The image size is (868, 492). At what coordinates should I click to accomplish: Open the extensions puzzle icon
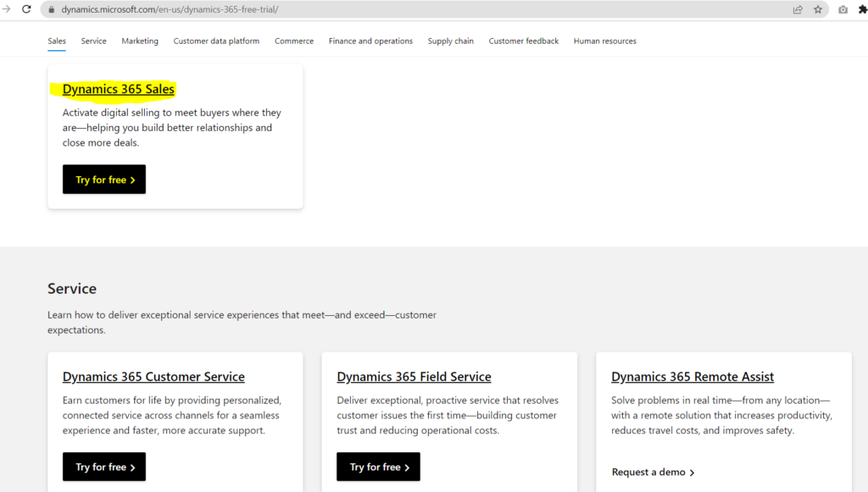click(x=862, y=9)
